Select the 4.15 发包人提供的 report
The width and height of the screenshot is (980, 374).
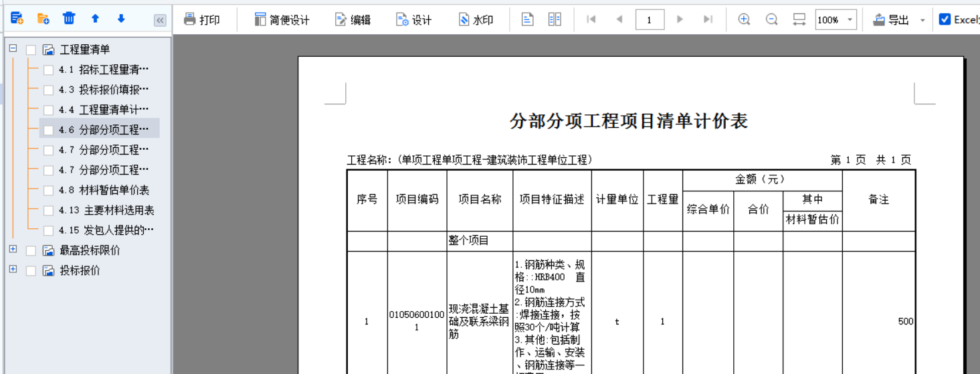click(x=106, y=230)
